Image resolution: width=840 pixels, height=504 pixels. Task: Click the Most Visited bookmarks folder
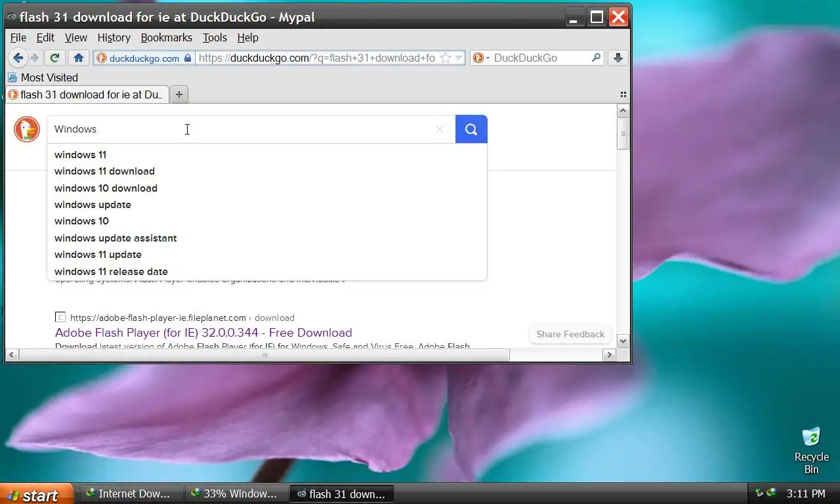tap(43, 77)
